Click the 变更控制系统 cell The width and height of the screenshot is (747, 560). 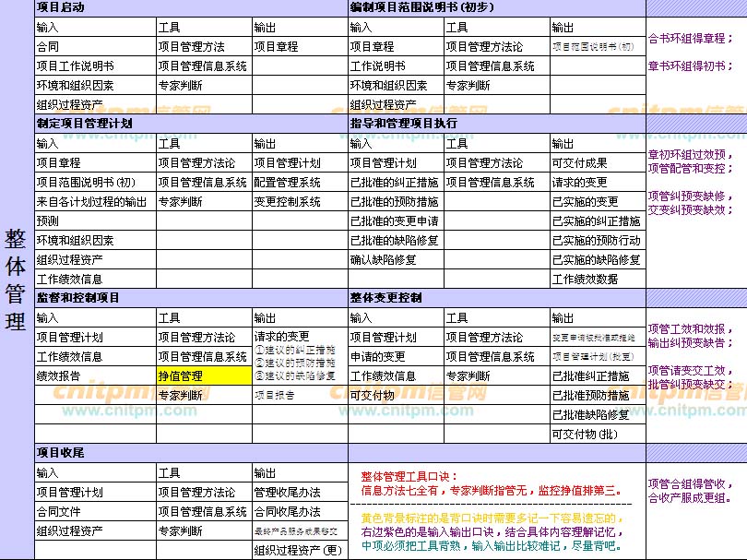click(x=299, y=201)
